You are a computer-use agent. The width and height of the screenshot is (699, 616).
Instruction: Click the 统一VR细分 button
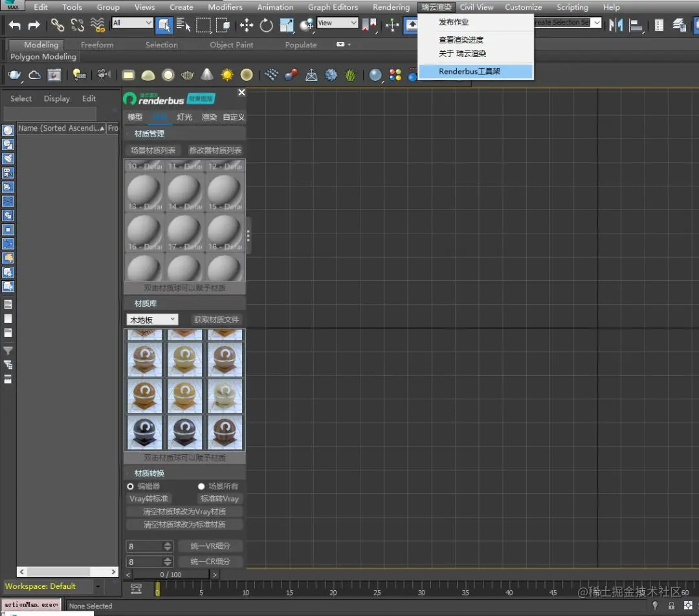(210, 546)
